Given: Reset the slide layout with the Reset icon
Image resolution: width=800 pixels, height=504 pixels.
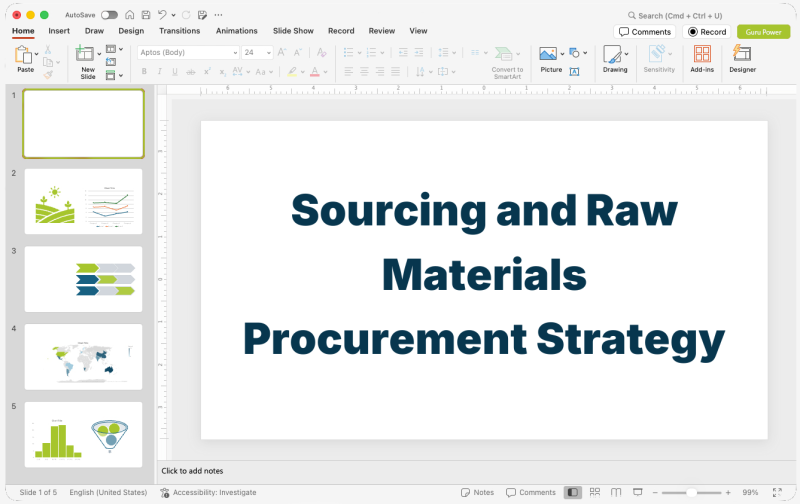Looking at the screenshot, I should [x=111, y=62].
